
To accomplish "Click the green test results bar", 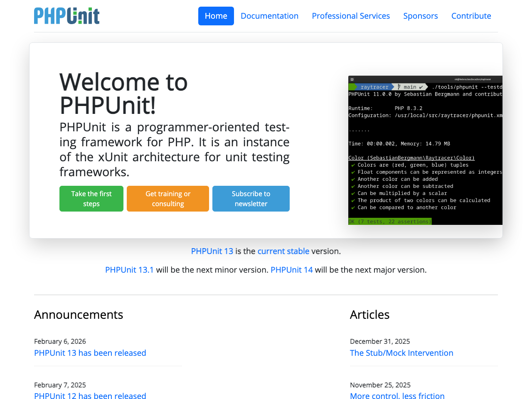I will pyautogui.click(x=391, y=222).
